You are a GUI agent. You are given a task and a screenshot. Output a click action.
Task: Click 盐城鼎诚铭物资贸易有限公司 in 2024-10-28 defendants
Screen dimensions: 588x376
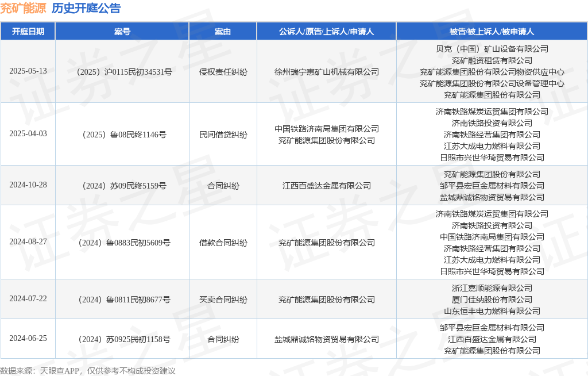492,197
